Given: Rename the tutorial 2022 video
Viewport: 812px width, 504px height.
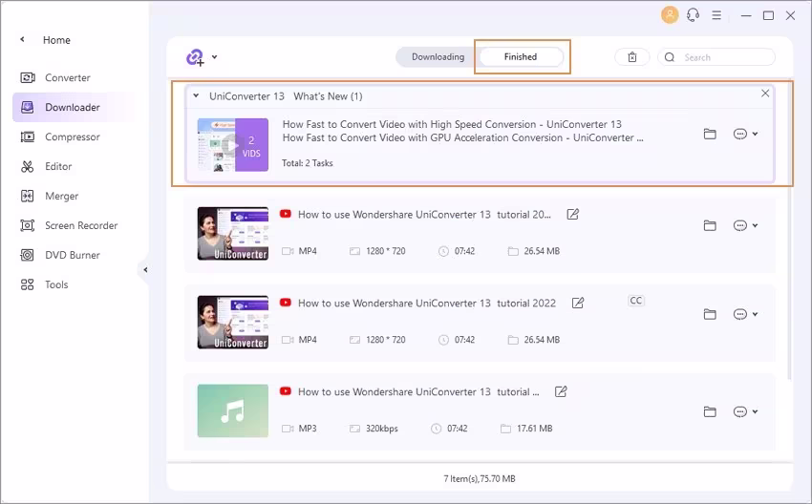Looking at the screenshot, I should click(578, 303).
